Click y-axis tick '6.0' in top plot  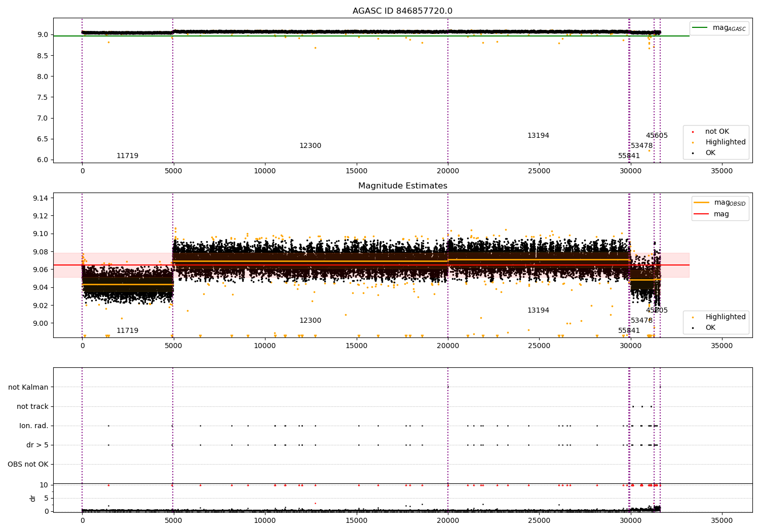[x=43, y=160]
